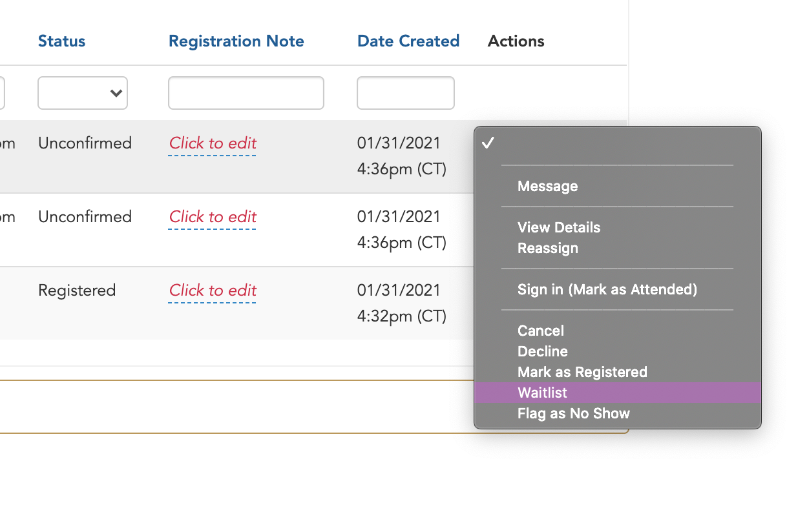787x532 pixels.
Task: Sort by Date Created column header
Action: click(408, 41)
